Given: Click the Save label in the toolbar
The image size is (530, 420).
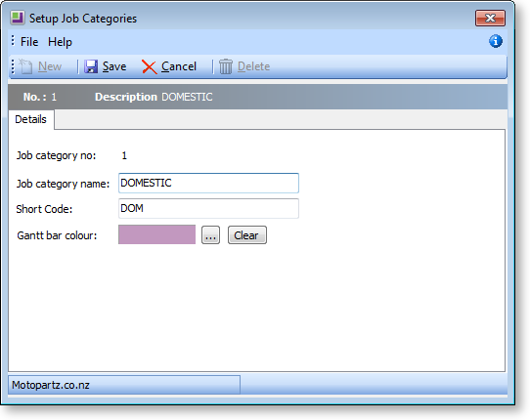Looking at the screenshot, I should [114, 66].
